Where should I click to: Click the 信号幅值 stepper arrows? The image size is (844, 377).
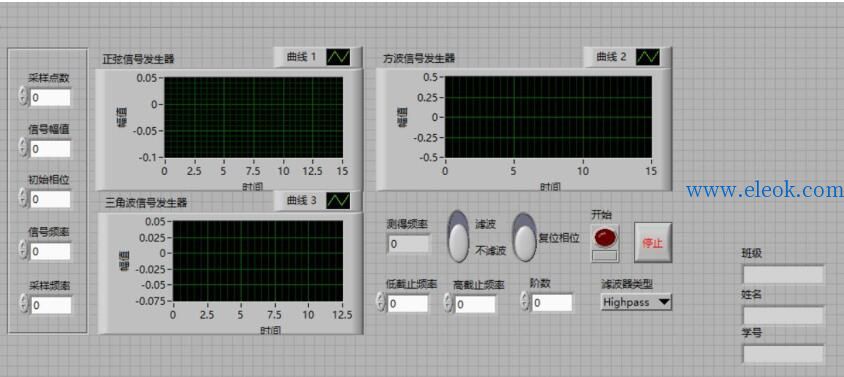23,147
